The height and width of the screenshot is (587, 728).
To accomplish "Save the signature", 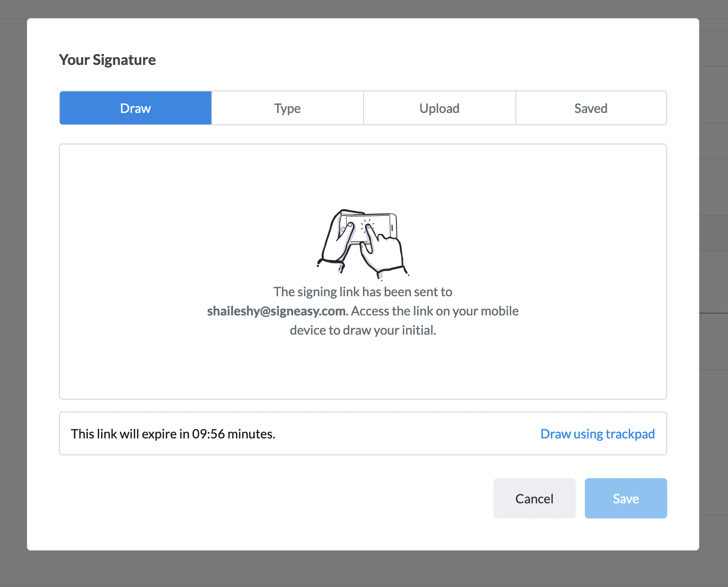I will 626,498.
